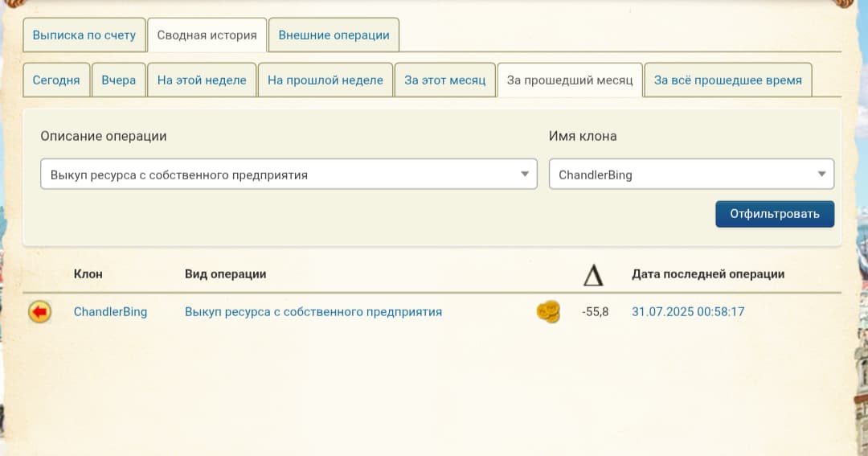The image size is (868, 456).
Task: Expand the Имя клона dropdown
Action: coord(691,175)
